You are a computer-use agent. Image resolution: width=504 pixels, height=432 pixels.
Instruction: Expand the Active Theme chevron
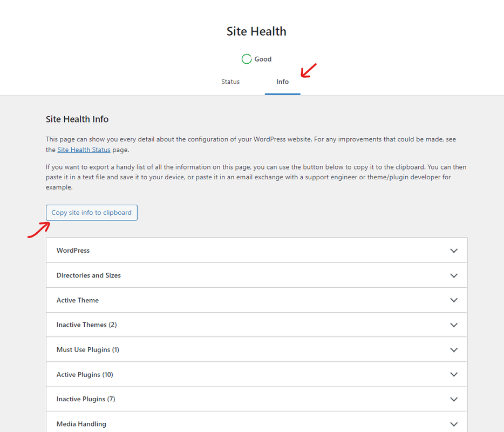click(x=454, y=300)
